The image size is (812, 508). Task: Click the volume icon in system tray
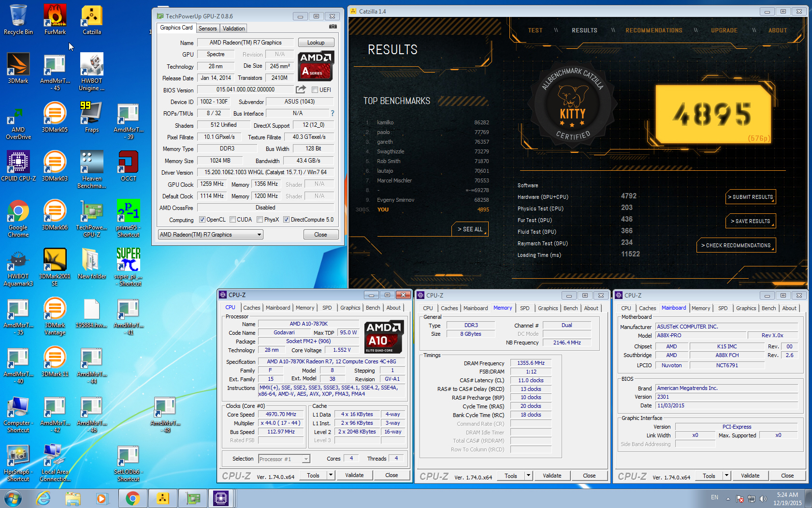[763, 499]
